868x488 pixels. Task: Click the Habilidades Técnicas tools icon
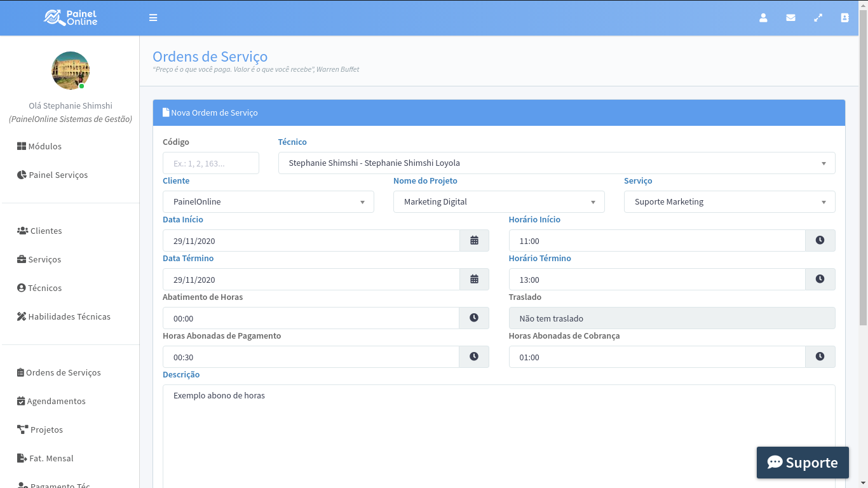pos(22,316)
